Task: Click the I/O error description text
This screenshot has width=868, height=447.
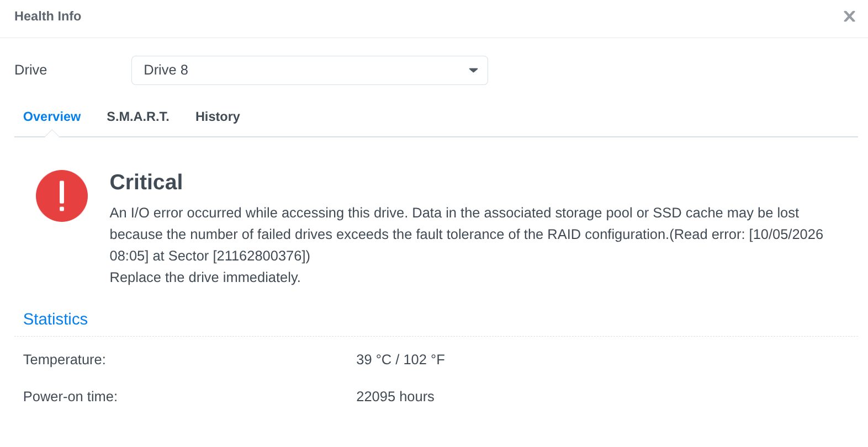Action: [466, 234]
